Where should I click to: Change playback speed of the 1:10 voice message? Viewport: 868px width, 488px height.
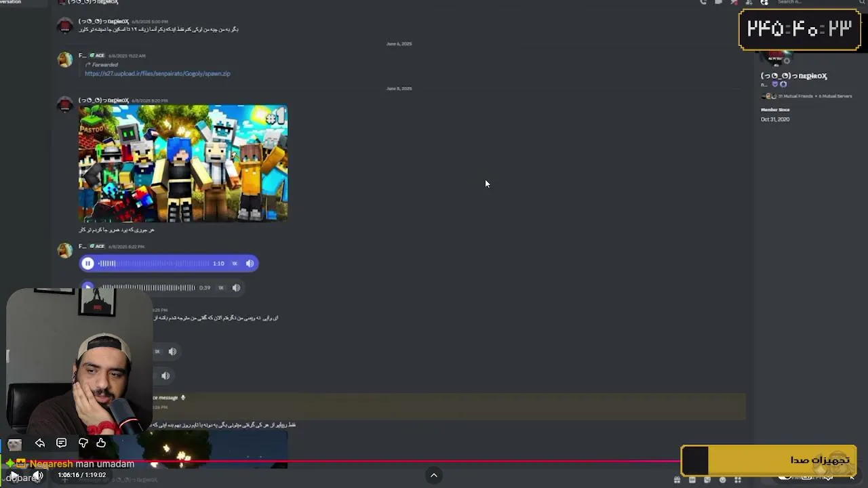point(235,264)
